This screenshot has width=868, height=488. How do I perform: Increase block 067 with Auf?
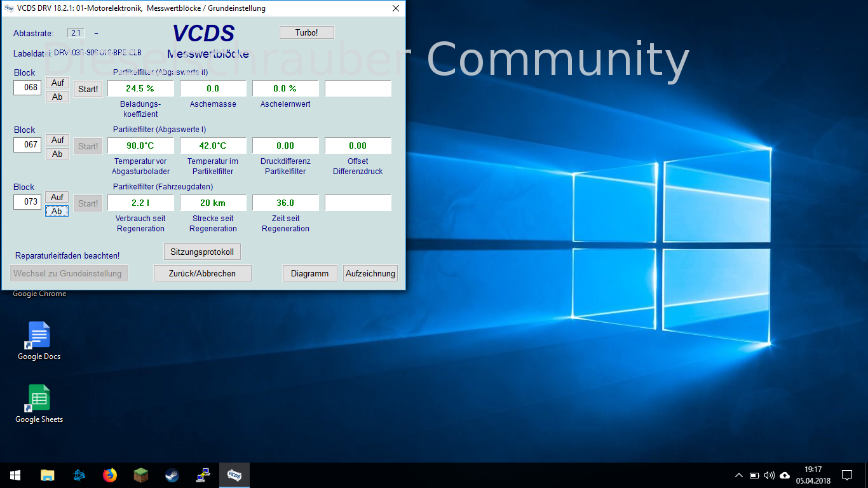tap(57, 140)
